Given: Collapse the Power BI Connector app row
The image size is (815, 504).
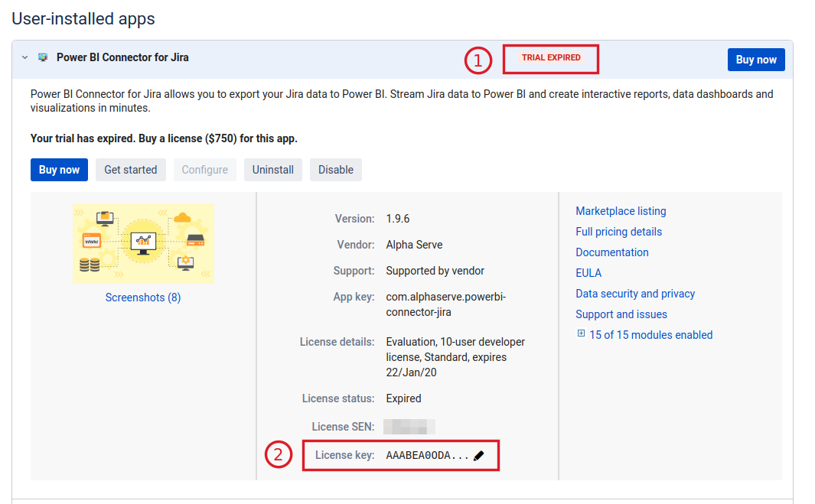Looking at the screenshot, I should coord(24,57).
